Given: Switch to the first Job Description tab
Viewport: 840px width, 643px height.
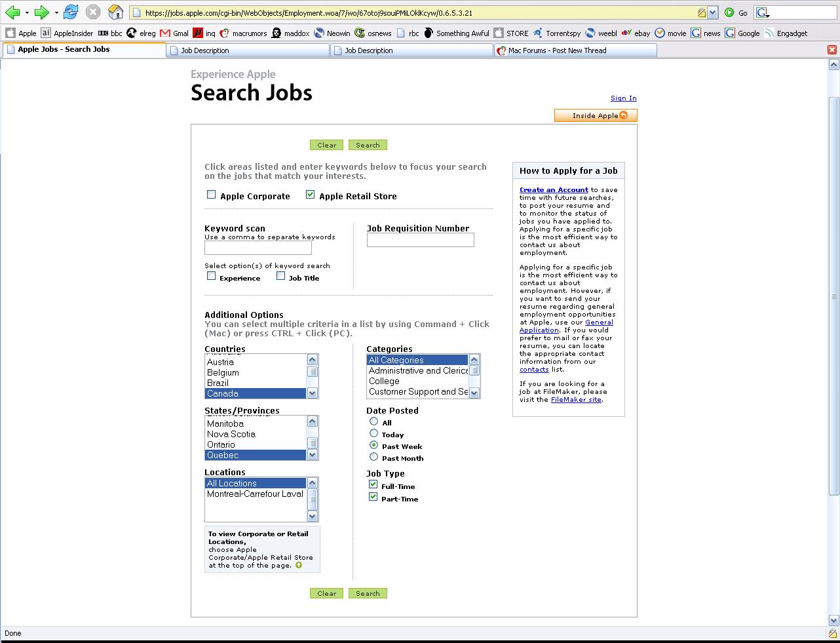Looking at the screenshot, I should [x=248, y=50].
